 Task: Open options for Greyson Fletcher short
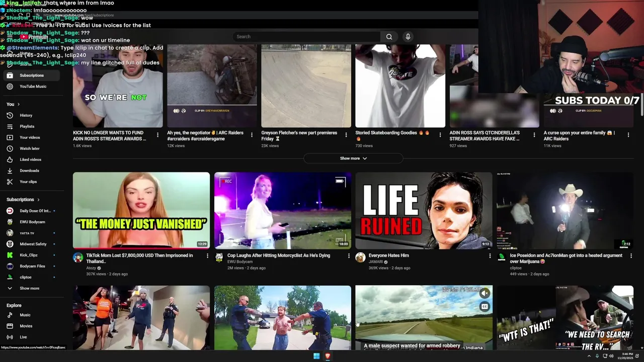coord(346,135)
